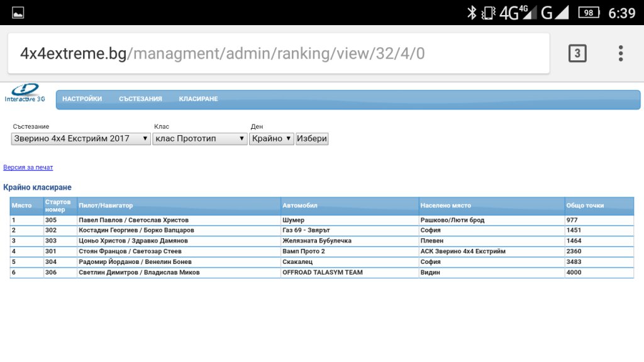Click the Общо точки column header
Screen dimensions: 644x362
tap(585, 206)
